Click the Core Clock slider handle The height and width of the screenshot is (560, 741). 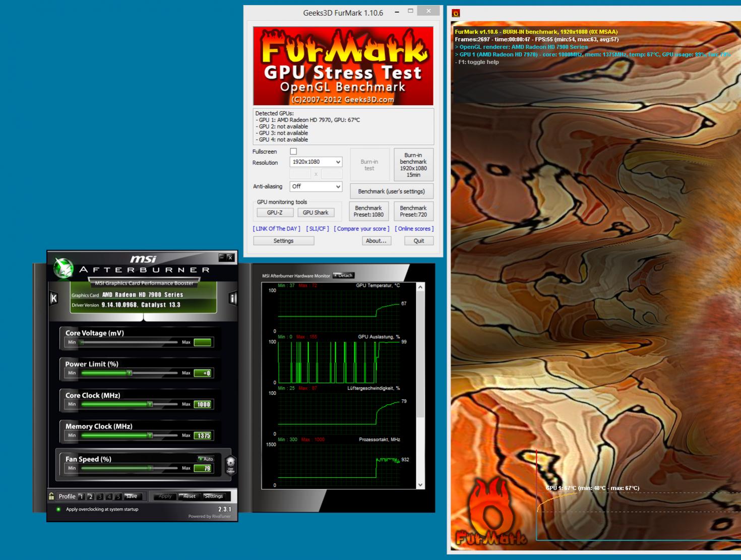pos(150,404)
